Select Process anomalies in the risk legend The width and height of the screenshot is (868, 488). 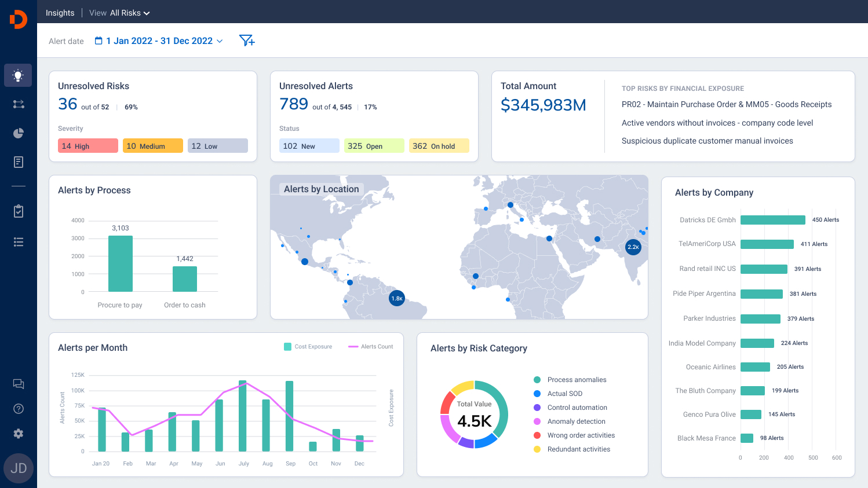570,380
